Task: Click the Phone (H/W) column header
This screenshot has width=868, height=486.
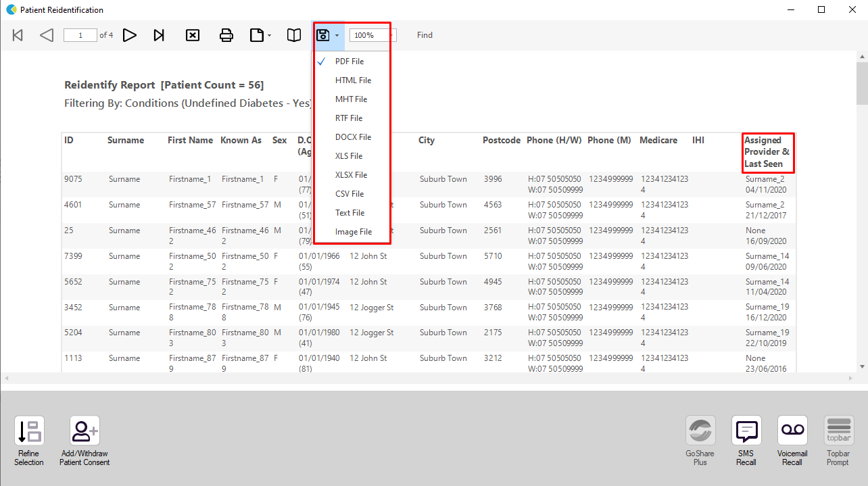Action: tap(554, 141)
